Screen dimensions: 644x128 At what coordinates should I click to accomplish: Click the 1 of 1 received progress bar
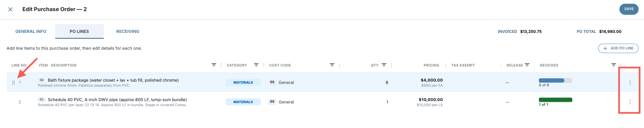click(x=555, y=100)
